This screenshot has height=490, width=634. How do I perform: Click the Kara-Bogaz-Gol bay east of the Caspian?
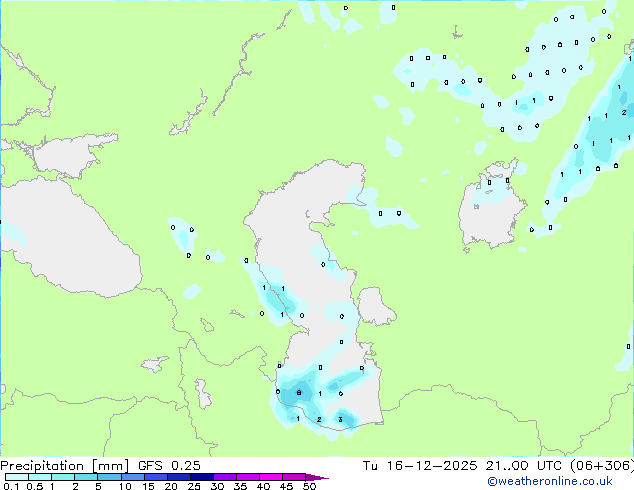(375, 307)
